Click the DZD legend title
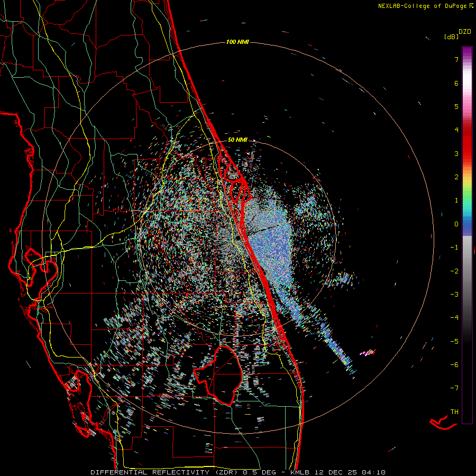Screen dimensions: 476x476 click(x=465, y=32)
